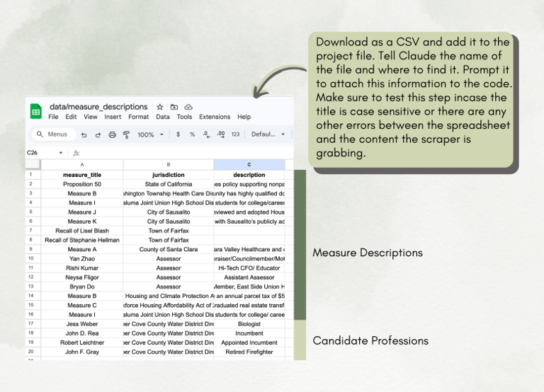Select the Yan Zhao cell
The image size is (544, 392).
coord(82,258)
